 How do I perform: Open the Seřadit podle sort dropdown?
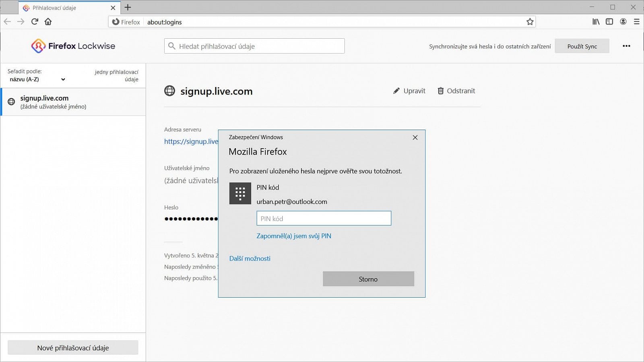[37, 79]
